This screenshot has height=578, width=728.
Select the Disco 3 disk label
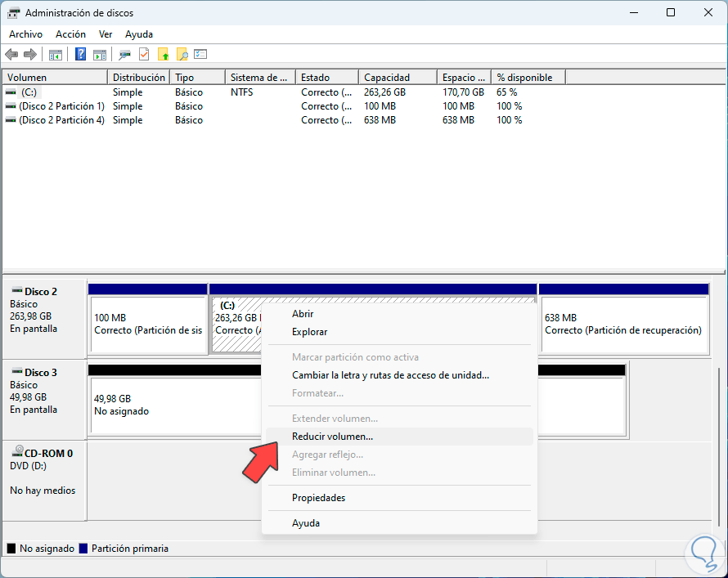tap(44, 400)
